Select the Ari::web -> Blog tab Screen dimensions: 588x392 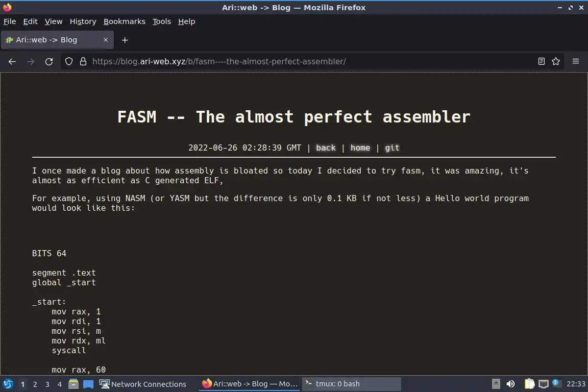(57, 40)
